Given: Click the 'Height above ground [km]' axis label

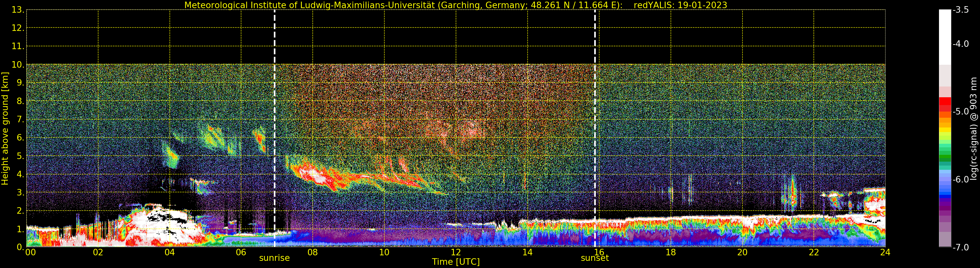Looking at the screenshot, I should pyautogui.click(x=5, y=128).
